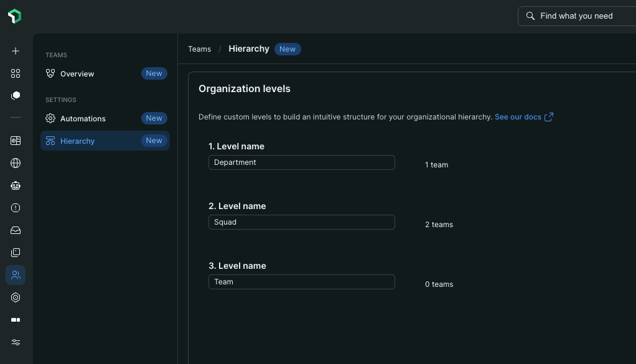This screenshot has width=636, height=364.
Task: Open the alert exclamation icon in sidebar
Action: click(x=16, y=208)
